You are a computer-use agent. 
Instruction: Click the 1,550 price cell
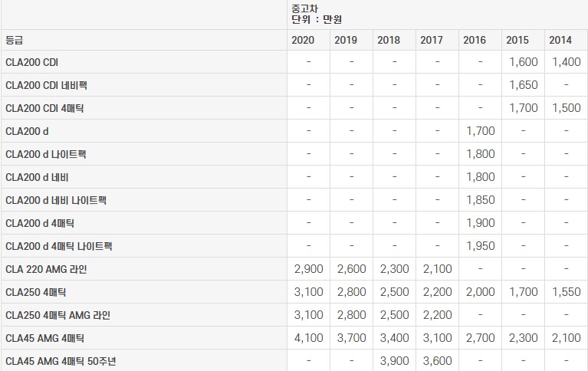(x=567, y=292)
